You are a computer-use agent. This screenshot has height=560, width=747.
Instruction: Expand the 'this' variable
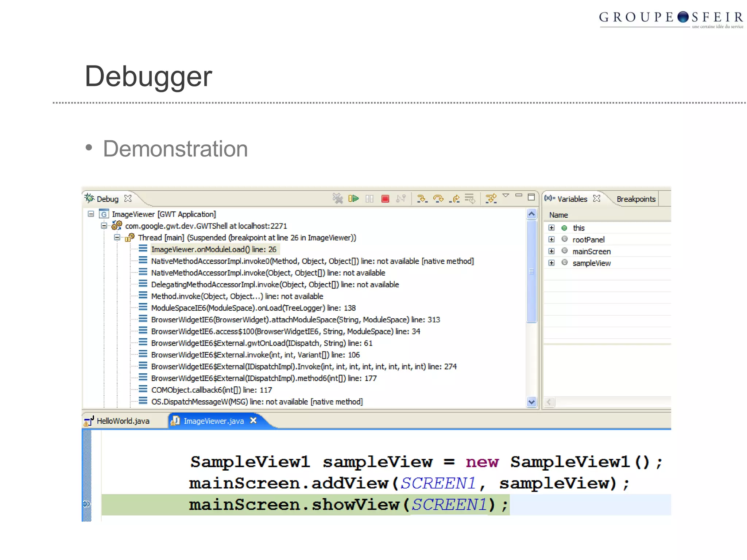tap(551, 228)
